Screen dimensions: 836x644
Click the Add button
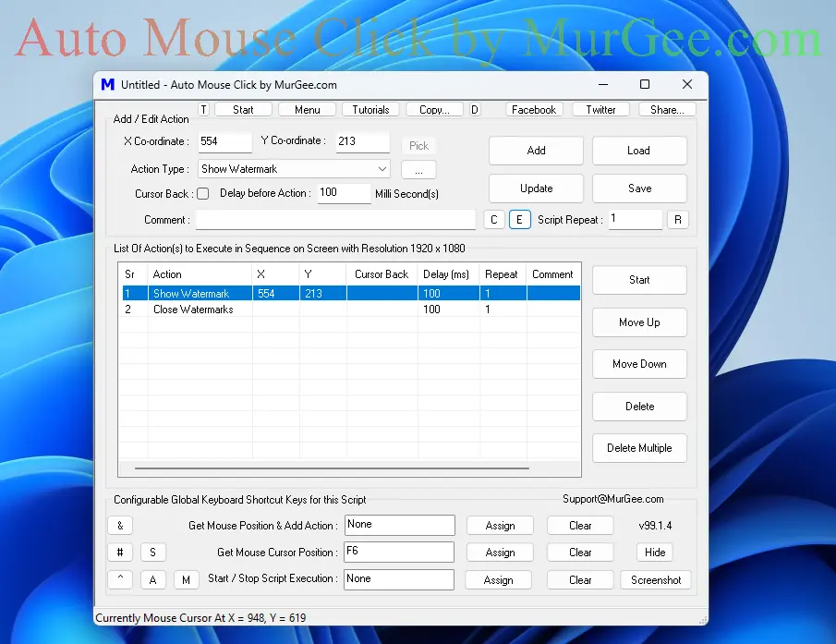(536, 151)
